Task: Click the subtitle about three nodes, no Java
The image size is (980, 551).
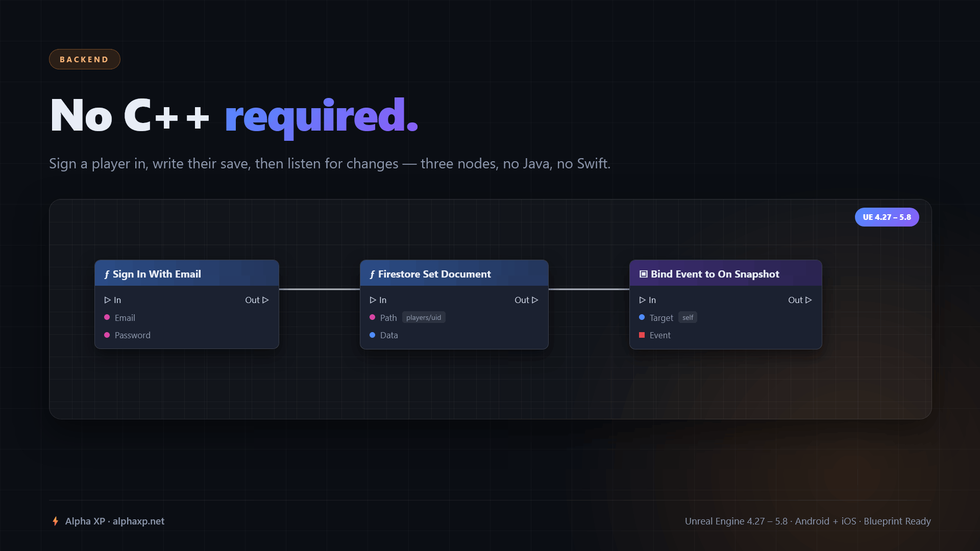Action: coord(330,163)
